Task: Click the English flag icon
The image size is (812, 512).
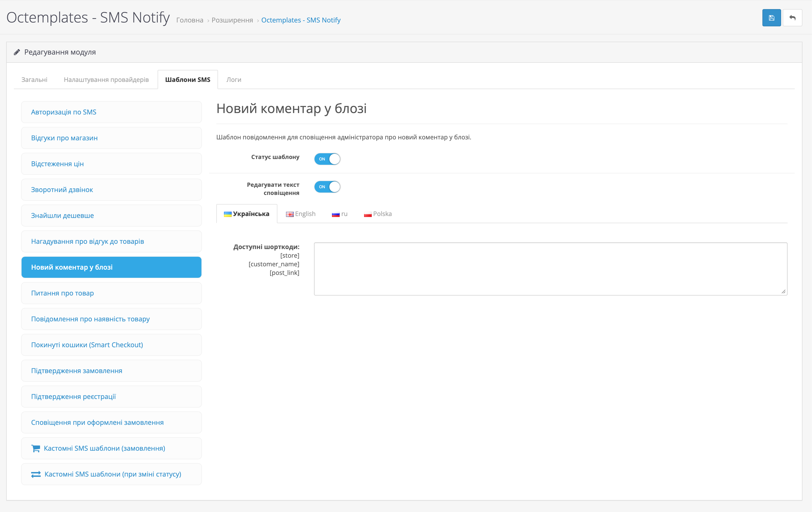Action: click(x=290, y=214)
